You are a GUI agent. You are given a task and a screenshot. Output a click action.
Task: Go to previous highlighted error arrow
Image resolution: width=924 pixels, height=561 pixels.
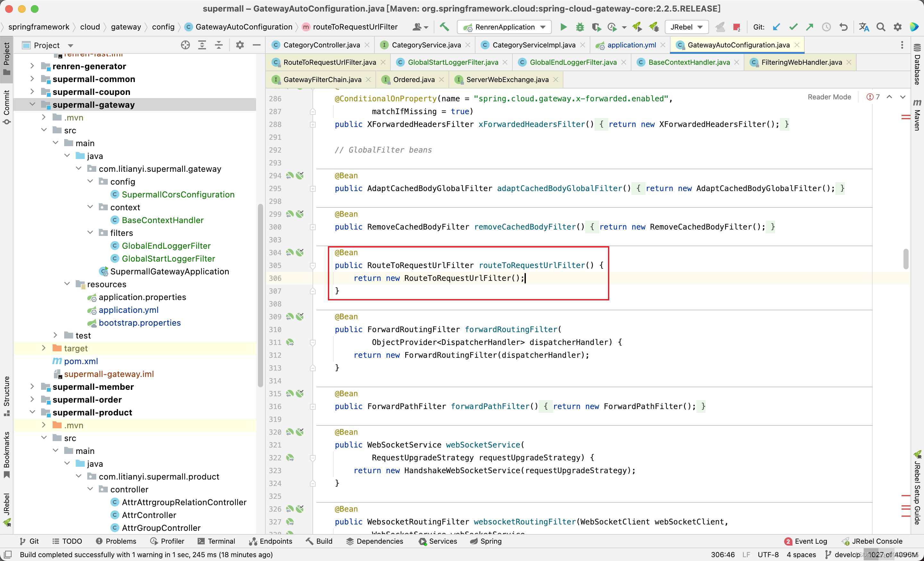889,97
